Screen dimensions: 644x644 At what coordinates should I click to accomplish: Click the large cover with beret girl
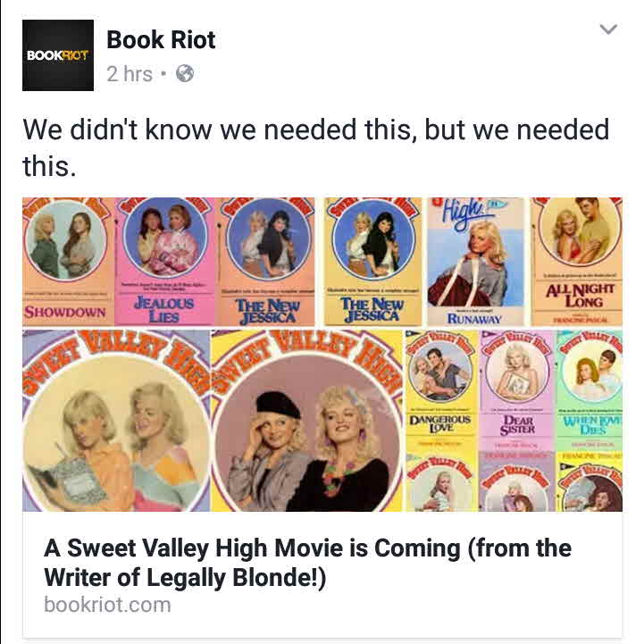306,421
